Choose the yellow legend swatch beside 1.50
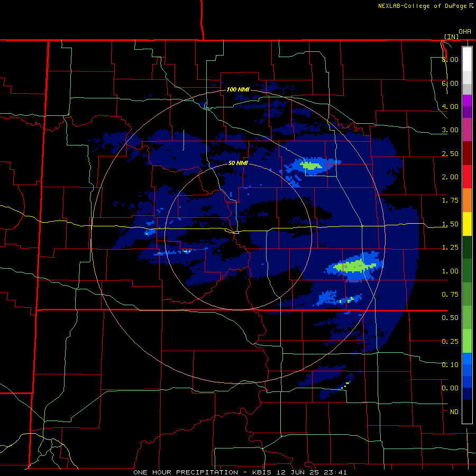Viewport: 476px width, 476px height. click(x=467, y=224)
